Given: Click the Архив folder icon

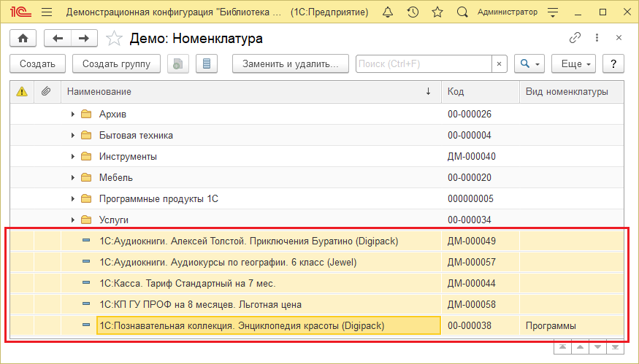Looking at the screenshot, I should pyautogui.click(x=86, y=114).
